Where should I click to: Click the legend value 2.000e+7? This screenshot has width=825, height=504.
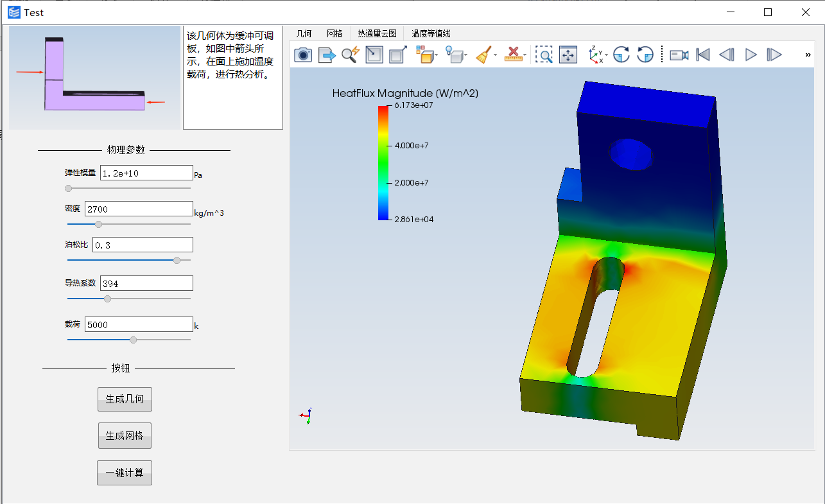412,183
